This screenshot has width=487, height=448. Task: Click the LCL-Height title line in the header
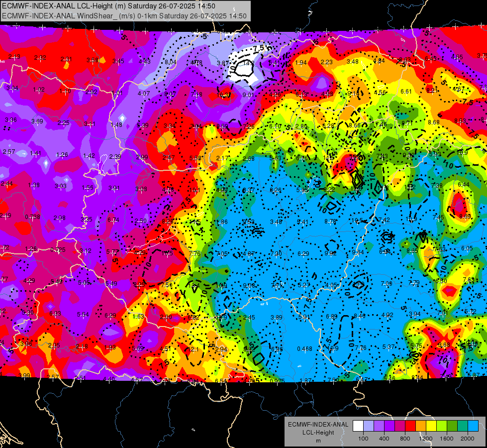pos(109,6)
